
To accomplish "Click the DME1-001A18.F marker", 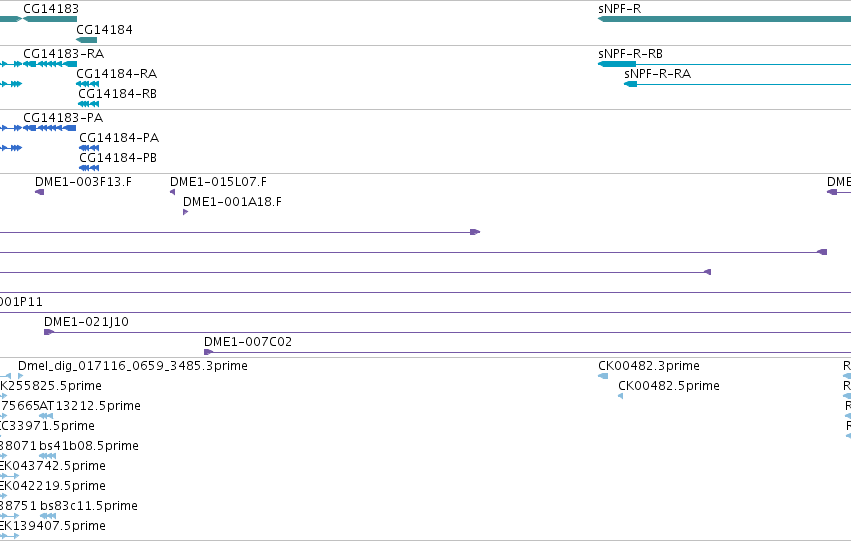I will (x=186, y=212).
